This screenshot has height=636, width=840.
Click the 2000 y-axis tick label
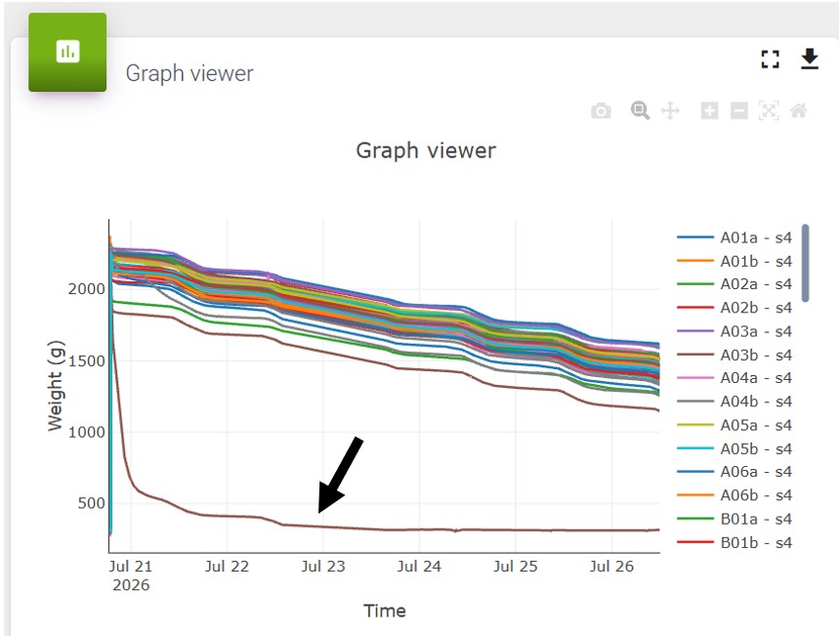click(x=86, y=289)
